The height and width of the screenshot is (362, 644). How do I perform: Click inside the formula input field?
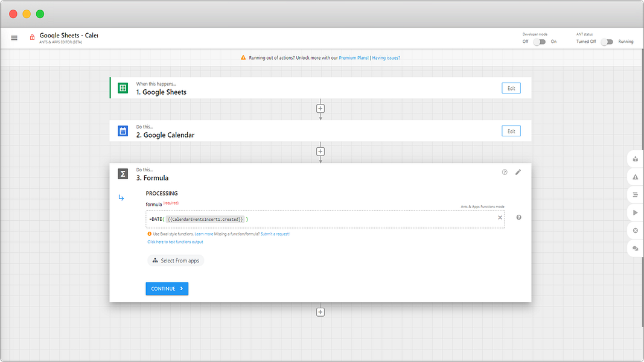click(325, 219)
